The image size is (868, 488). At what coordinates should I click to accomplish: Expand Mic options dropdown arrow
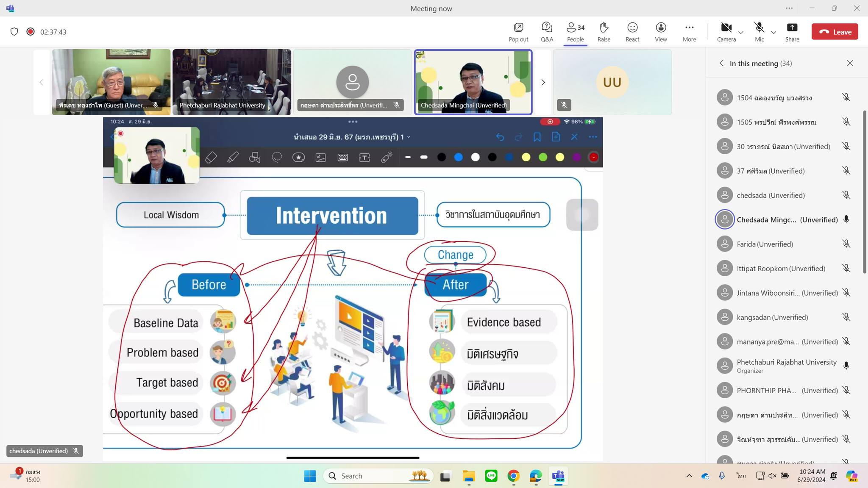coord(773,32)
